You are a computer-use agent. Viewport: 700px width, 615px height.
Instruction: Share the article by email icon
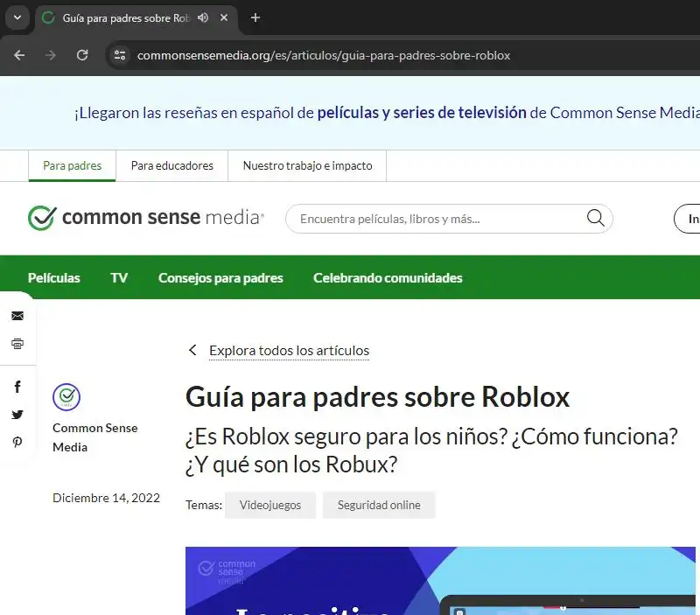pyautogui.click(x=17, y=316)
